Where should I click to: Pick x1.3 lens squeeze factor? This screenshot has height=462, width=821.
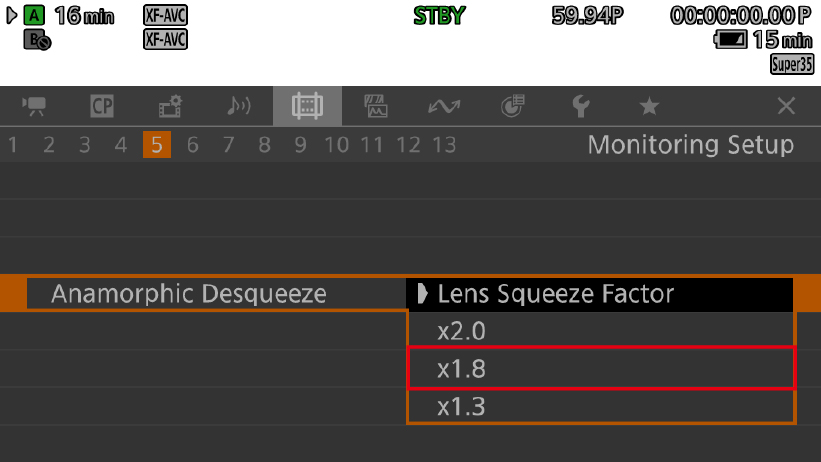tap(600, 407)
